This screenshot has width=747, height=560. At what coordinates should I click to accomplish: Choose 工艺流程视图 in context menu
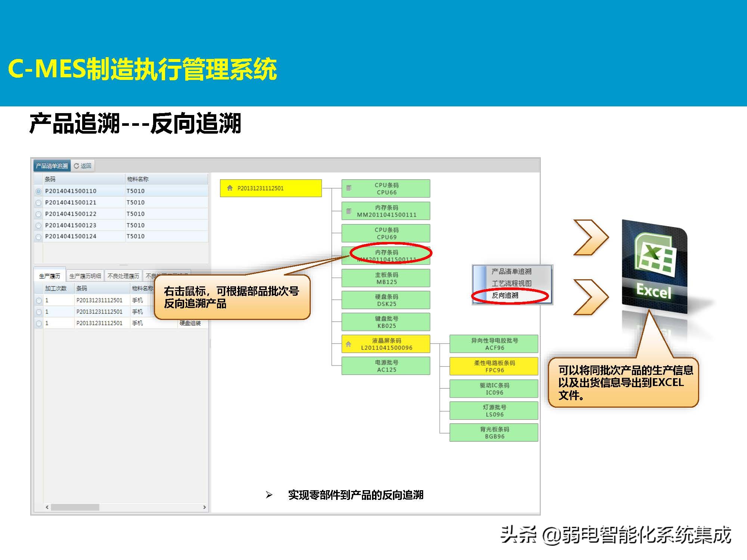511,283
